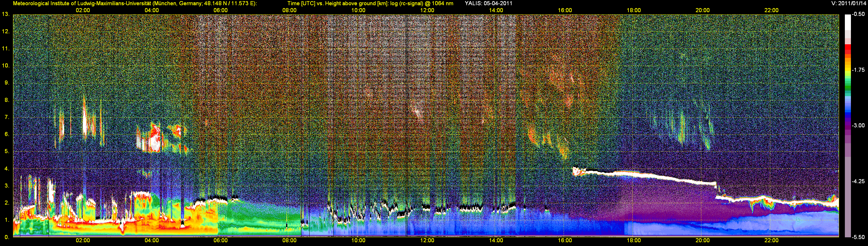
Task: Click the 20:00 label on the bottom time axis
Action: 703,240
